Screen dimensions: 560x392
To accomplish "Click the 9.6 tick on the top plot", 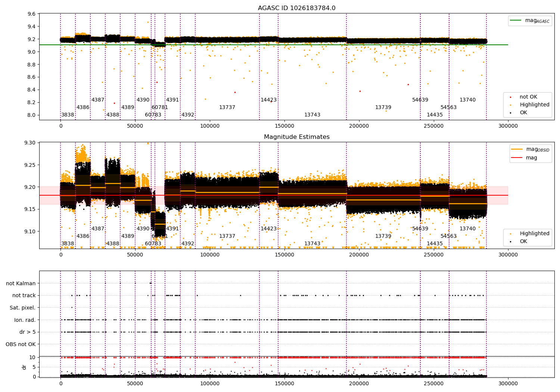I will click(32, 14).
